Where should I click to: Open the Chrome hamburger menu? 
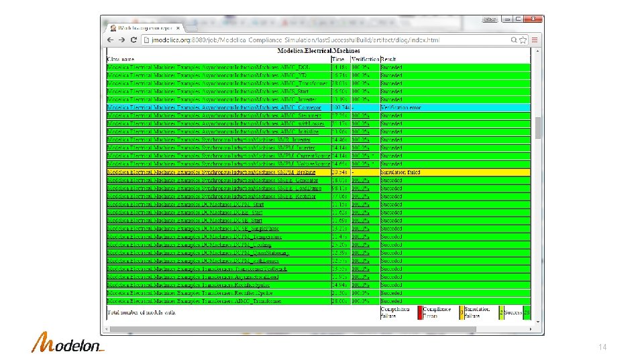[535, 40]
